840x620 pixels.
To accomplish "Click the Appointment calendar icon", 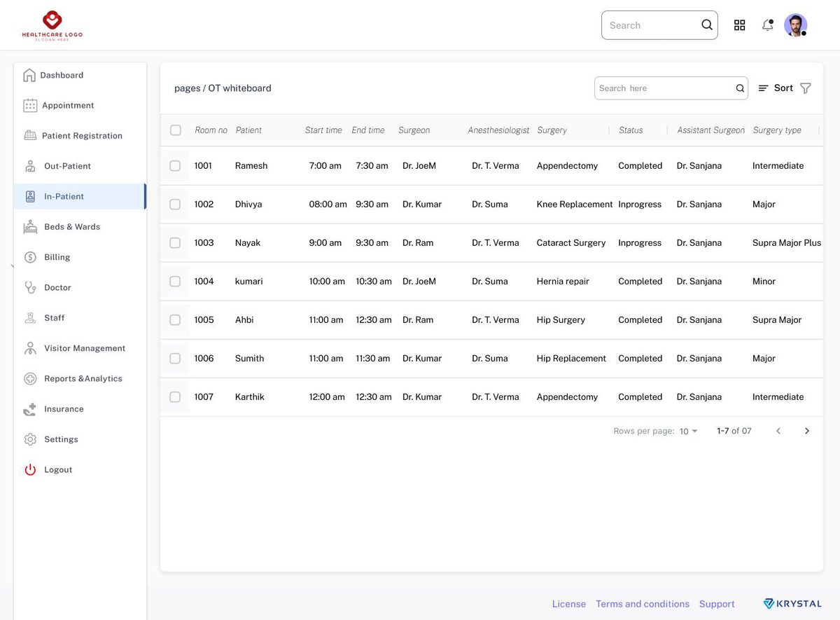I will 30,105.
